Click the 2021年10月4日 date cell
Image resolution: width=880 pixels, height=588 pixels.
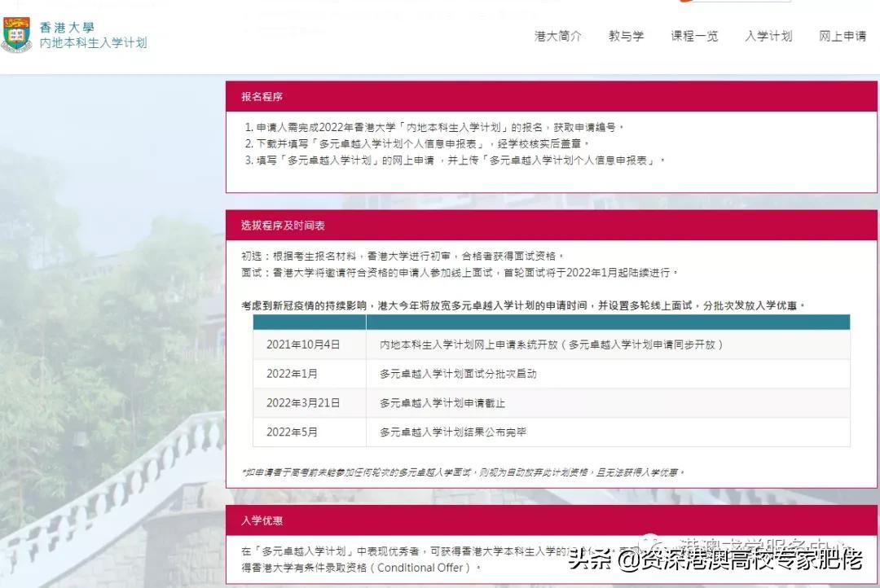click(310, 344)
